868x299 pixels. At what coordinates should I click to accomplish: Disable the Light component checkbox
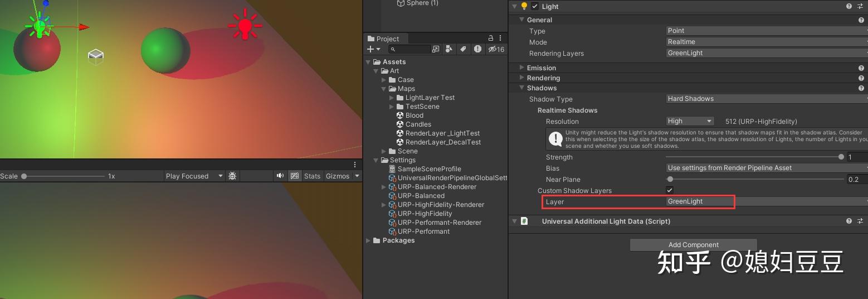[535, 7]
